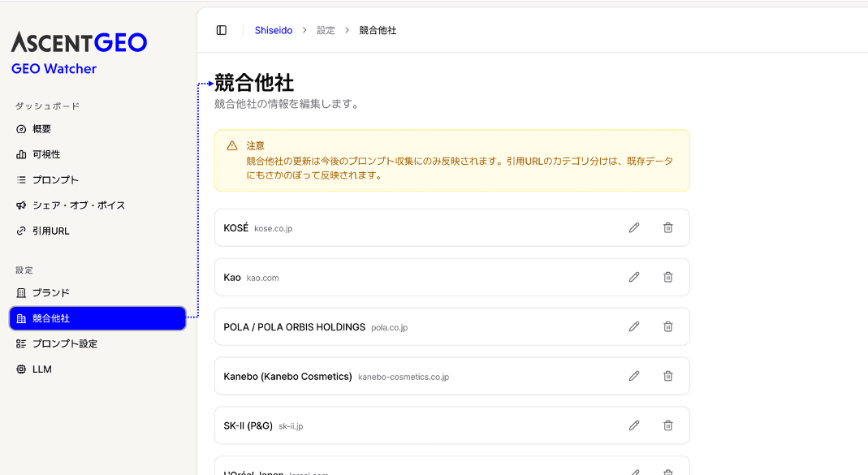Select 競合他社 in the sidebar

[97, 318]
